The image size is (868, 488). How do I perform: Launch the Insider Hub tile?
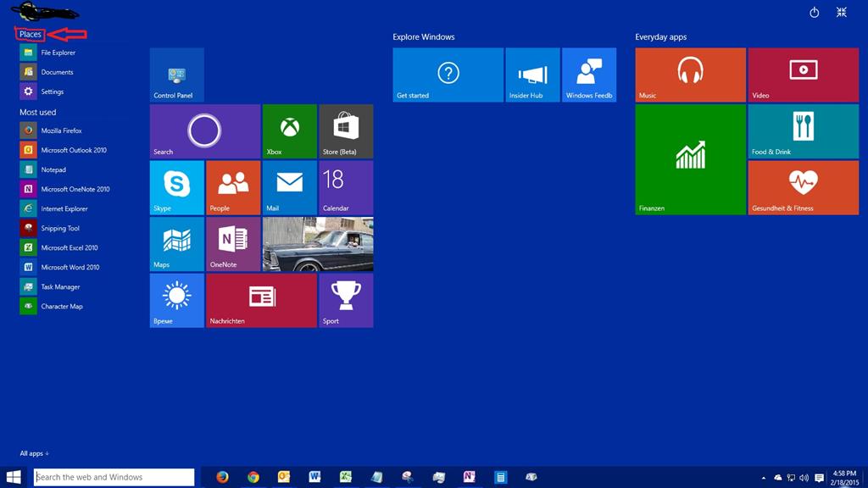pyautogui.click(x=532, y=75)
